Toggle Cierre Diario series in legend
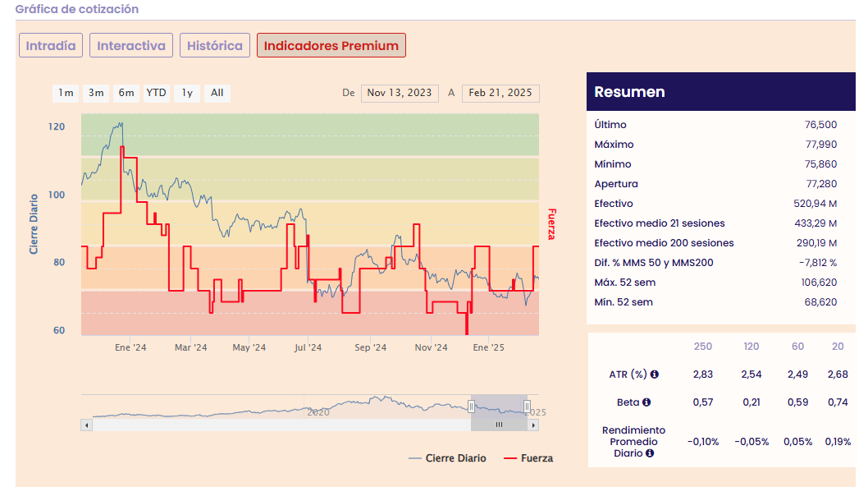 coord(447,458)
